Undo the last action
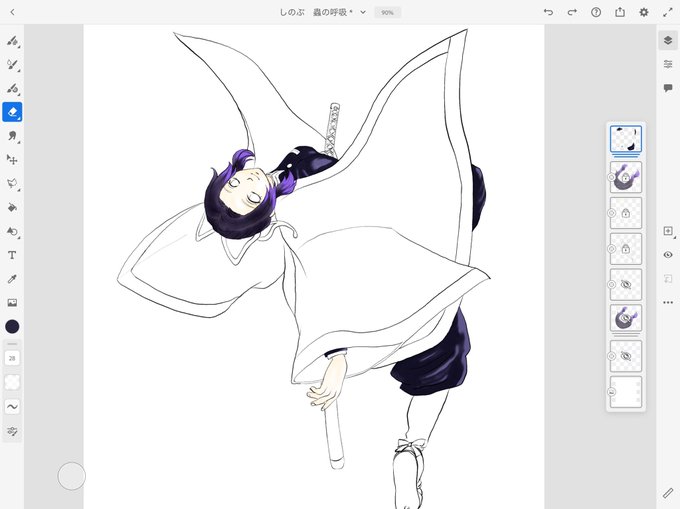Image resolution: width=680 pixels, height=509 pixels. [x=548, y=12]
